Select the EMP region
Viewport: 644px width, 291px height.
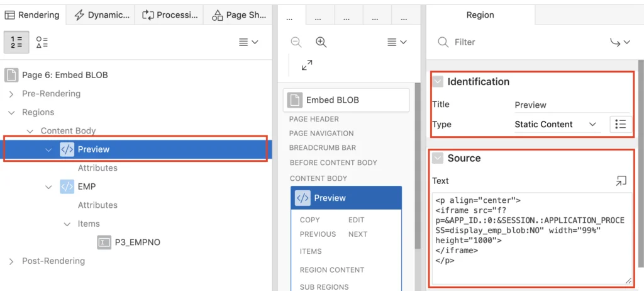(87, 187)
